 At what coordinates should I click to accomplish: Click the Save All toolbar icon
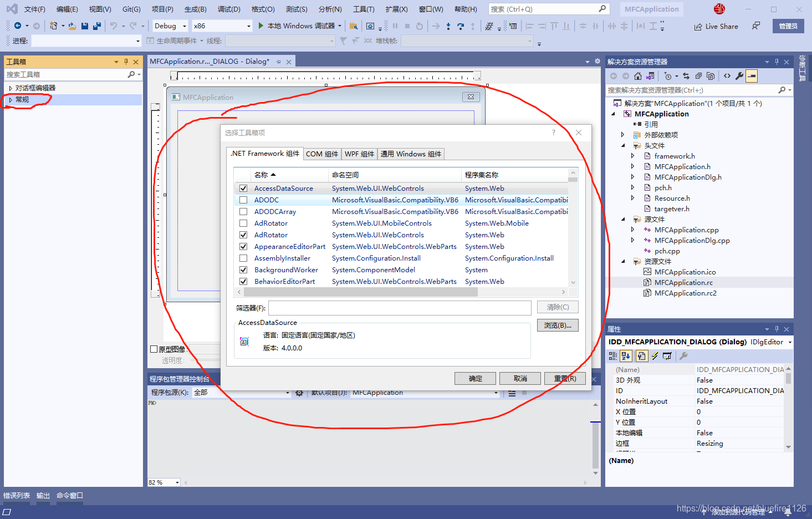point(97,26)
